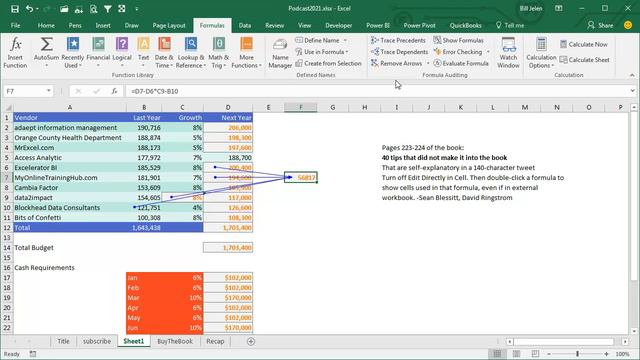Open the Watch Window

pos(508,52)
